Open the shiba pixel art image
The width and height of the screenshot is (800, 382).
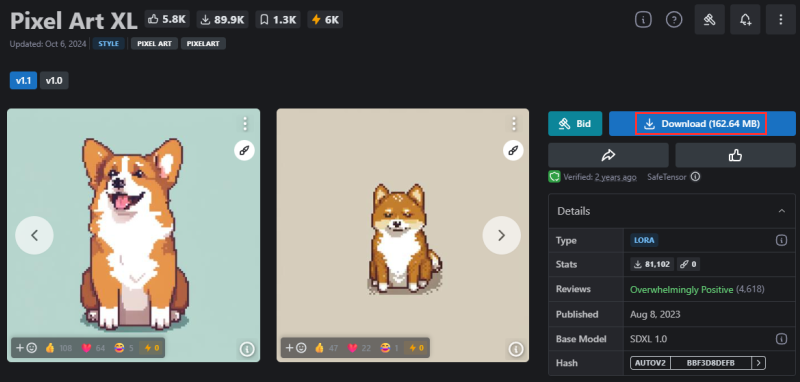point(403,235)
